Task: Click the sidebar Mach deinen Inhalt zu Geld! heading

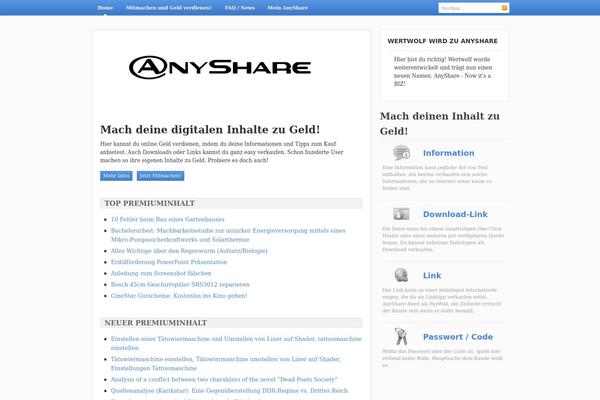Action: pos(440,123)
